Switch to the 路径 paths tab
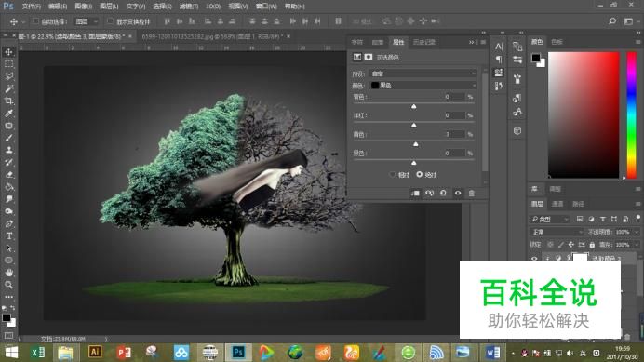The width and height of the screenshot is (644, 362). [578, 204]
